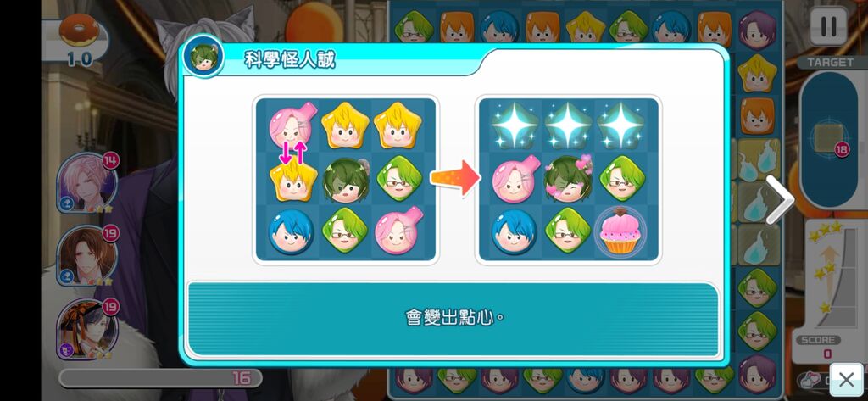Select the pink-haired character card level 14
Viewport: 868px width, 401px height.
[x=87, y=183]
